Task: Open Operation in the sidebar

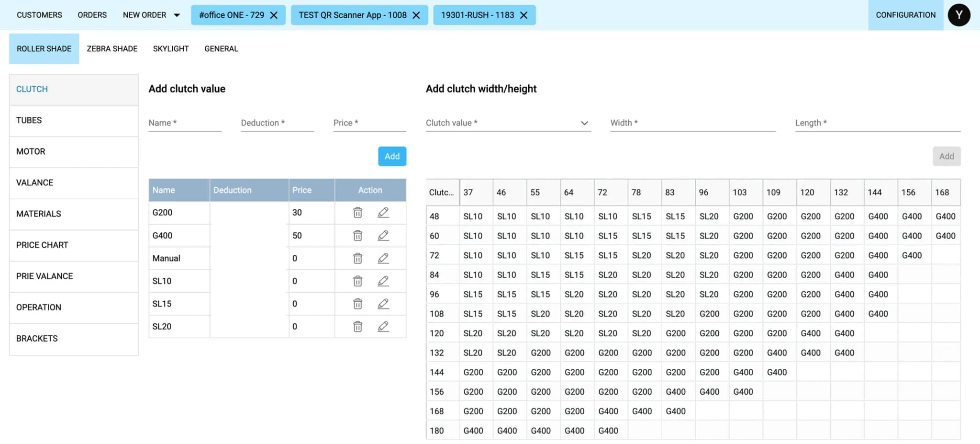Action: tap(74, 307)
